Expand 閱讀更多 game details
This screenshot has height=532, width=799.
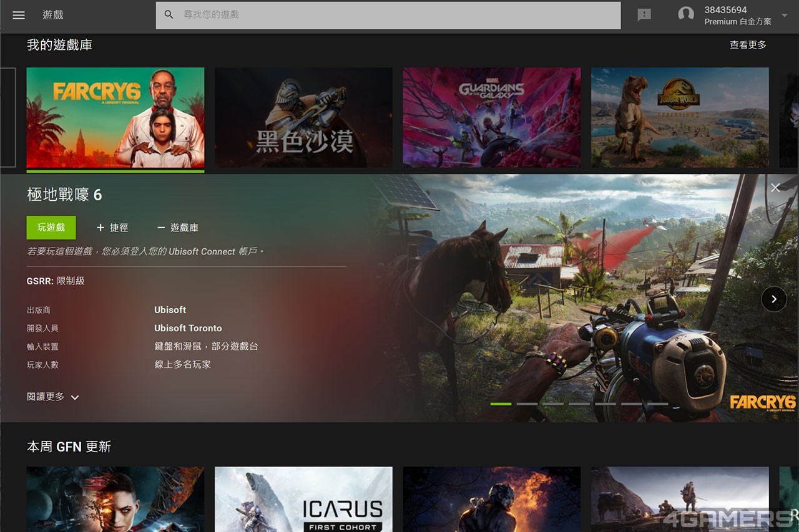tap(53, 397)
